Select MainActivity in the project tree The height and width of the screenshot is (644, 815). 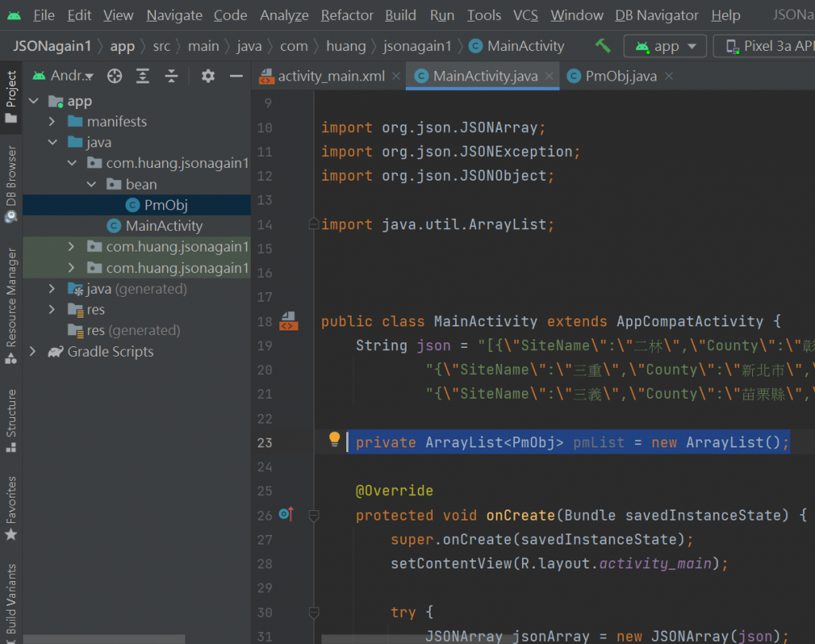click(164, 226)
